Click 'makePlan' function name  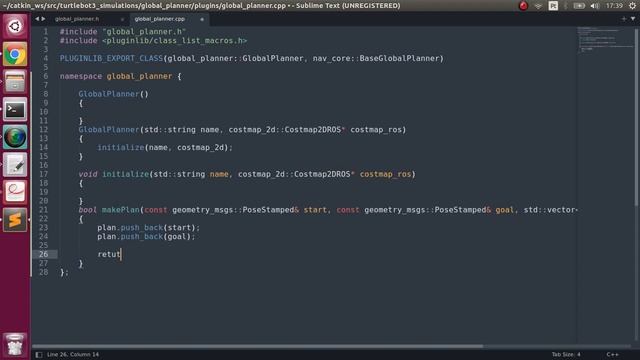coord(121,210)
